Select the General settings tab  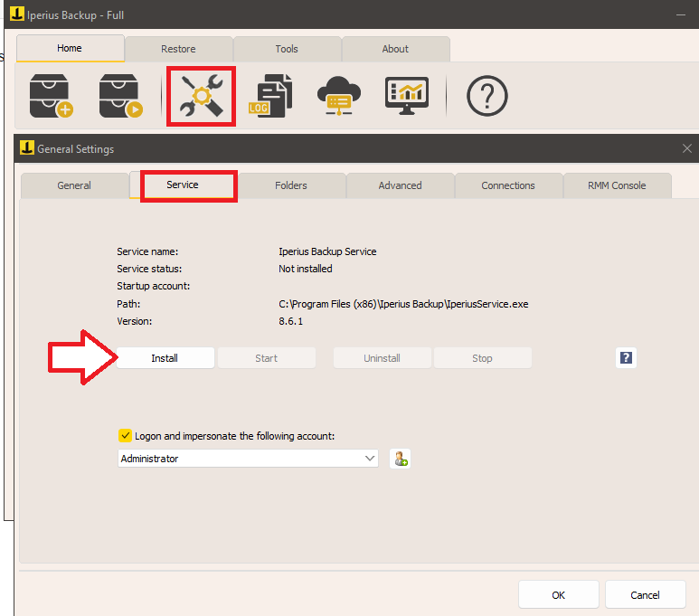(x=74, y=185)
